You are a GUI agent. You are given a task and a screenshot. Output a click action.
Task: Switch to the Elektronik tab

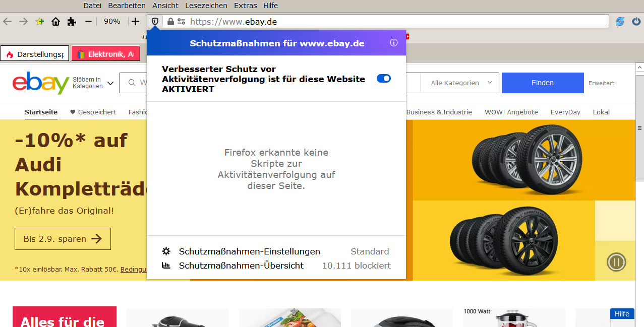105,54
